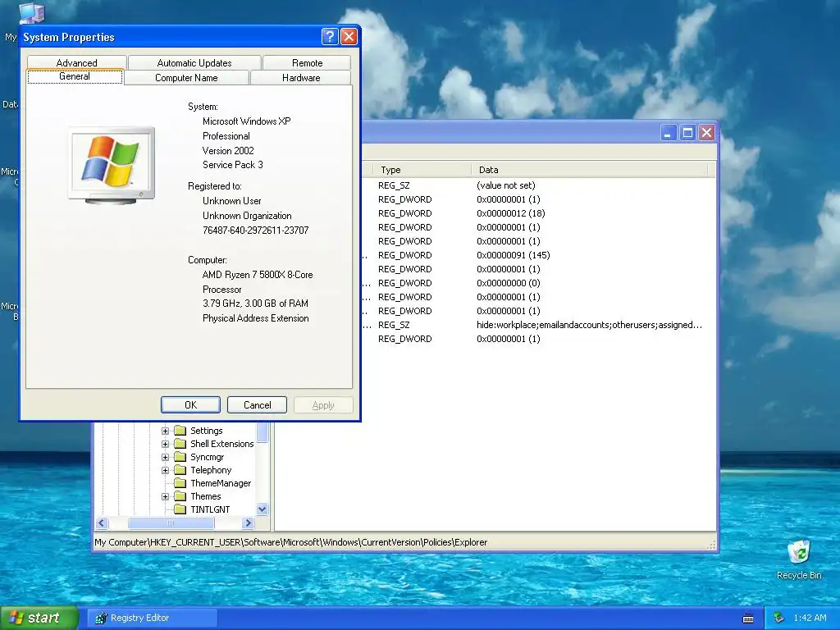Screen dimensions: 840x630
Task: Select the value with data 0x00000012 (18)
Action: 510,213
